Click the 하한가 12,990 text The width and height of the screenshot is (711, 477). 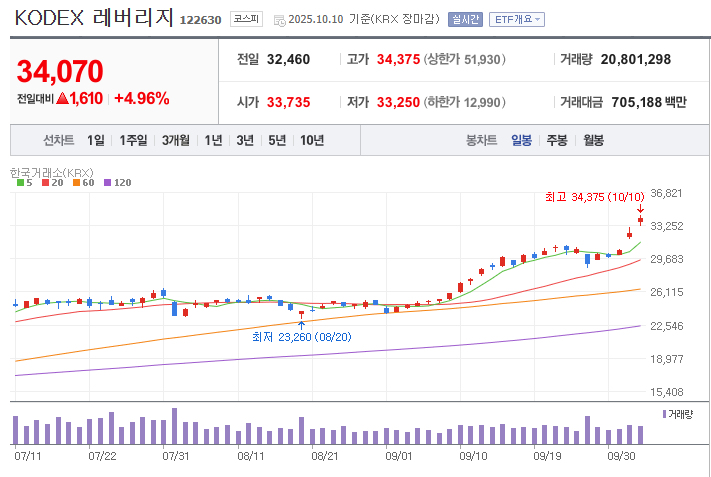(464, 102)
